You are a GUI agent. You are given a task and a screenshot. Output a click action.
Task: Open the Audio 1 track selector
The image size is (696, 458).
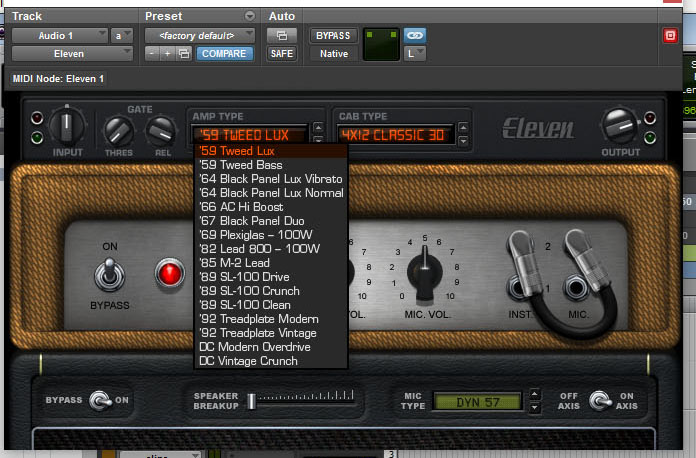(59, 36)
